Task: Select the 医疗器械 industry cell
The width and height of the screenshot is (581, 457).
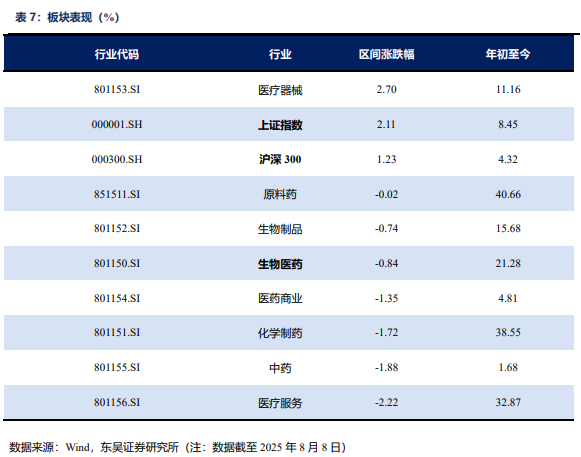Action: click(x=280, y=90)
